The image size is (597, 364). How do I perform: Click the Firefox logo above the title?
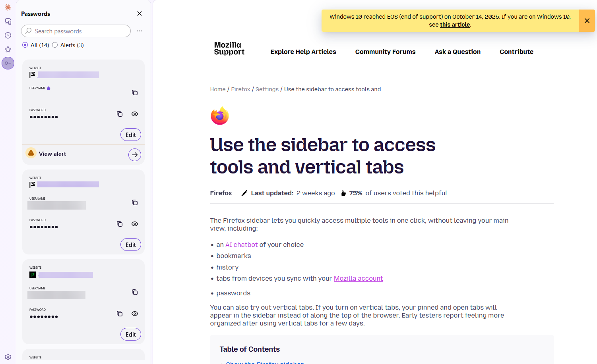(220, 116)
